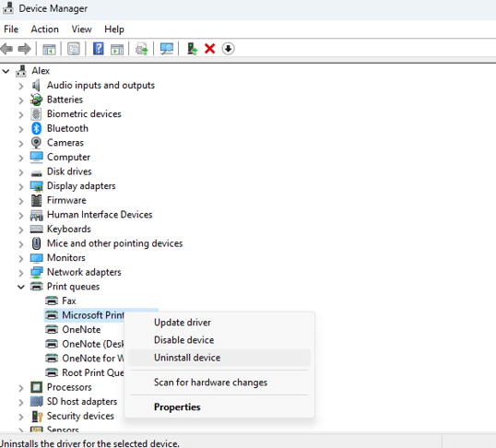
Task: Click the Update device driver toolbar icon
Action: click(x=142, y=49)
